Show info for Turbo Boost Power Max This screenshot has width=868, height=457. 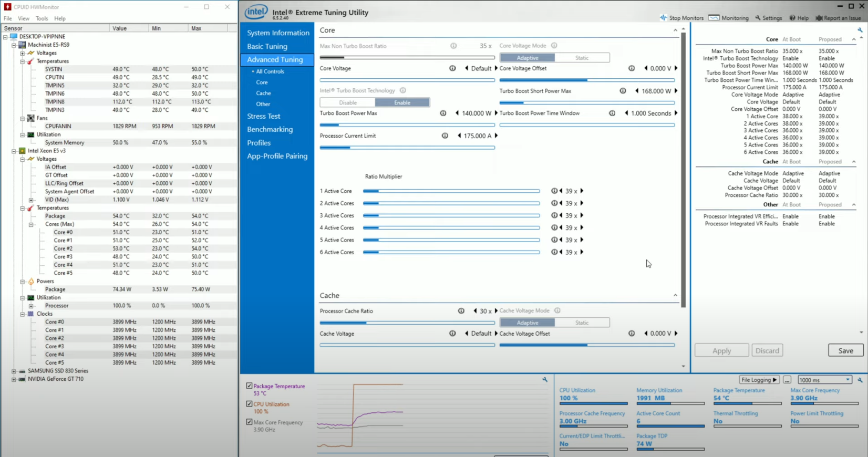[x=443, y=113]
